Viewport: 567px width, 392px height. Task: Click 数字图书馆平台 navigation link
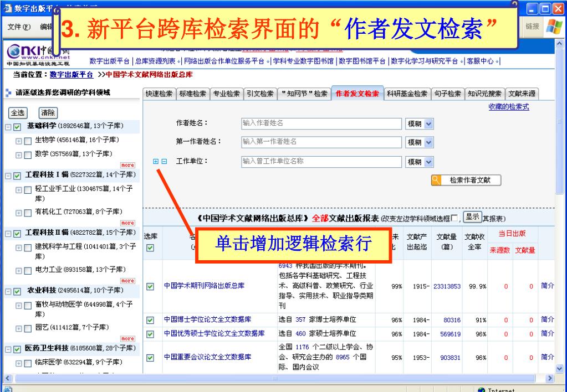coord(362,61)
